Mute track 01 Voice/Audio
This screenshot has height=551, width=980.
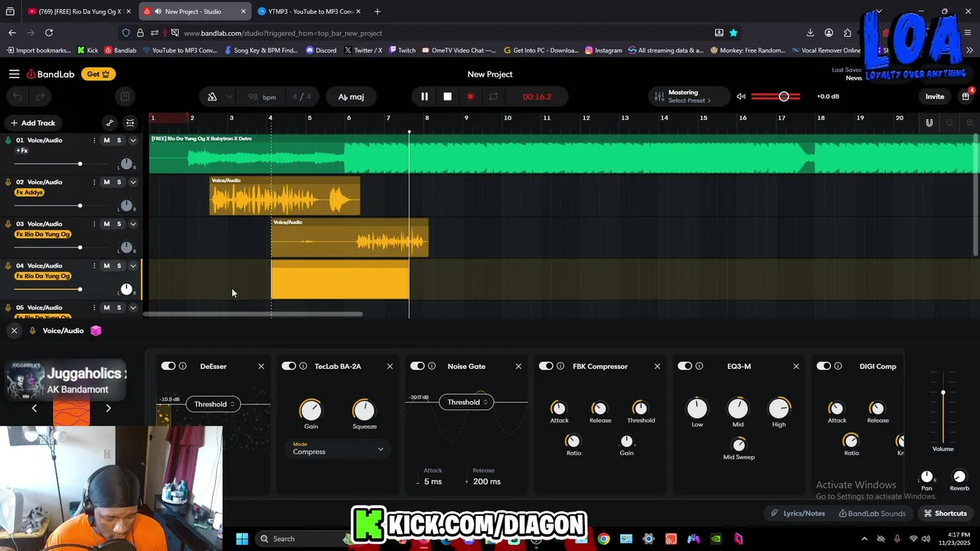pyautogui.click(x=106, y=140)
